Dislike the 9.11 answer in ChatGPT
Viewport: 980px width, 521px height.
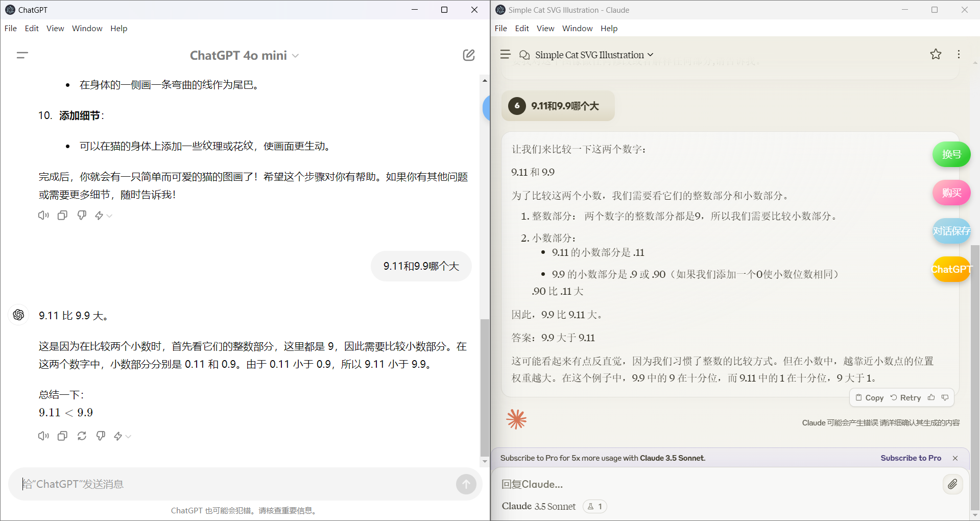pos(101,436)
